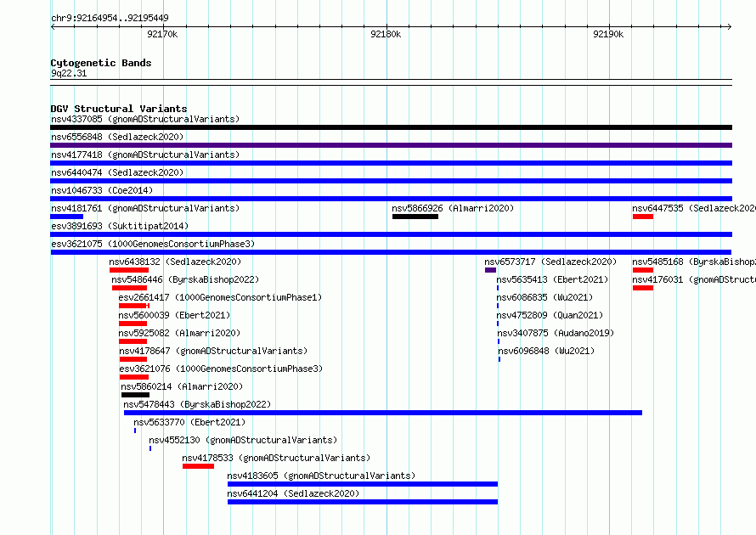756x535 pixels.
Task: Click the chr9:92164954..92195449 region label
Action: (110, 19)
